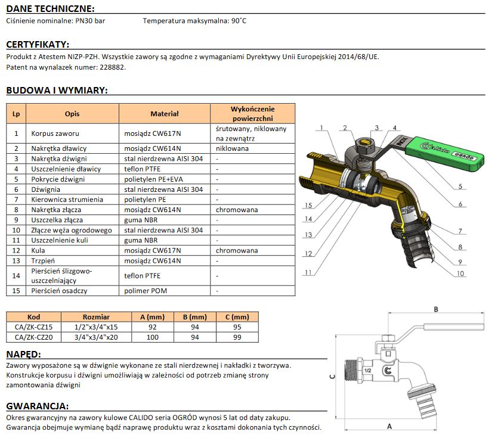This screenshot has height=435, width=504.
Task: Click the 'Złącze węża ogrodowego' cell
Action: [x=72, y=231]
